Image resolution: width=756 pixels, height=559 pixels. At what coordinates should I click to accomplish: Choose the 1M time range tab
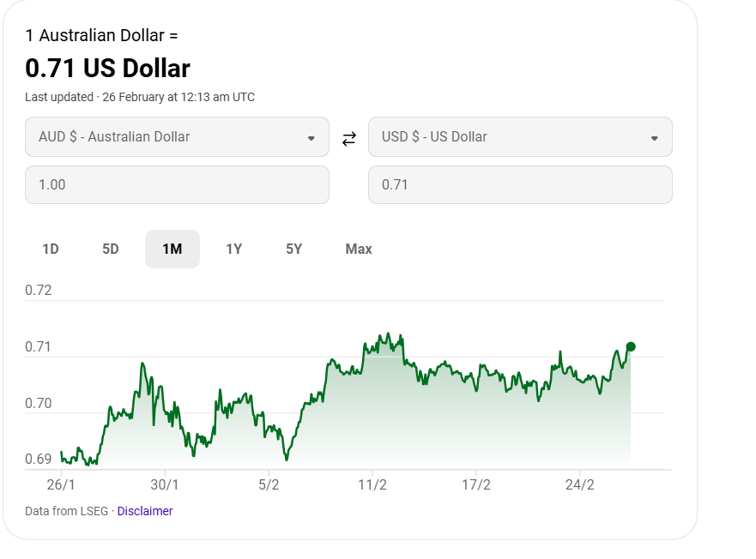[x=172, y=249]
